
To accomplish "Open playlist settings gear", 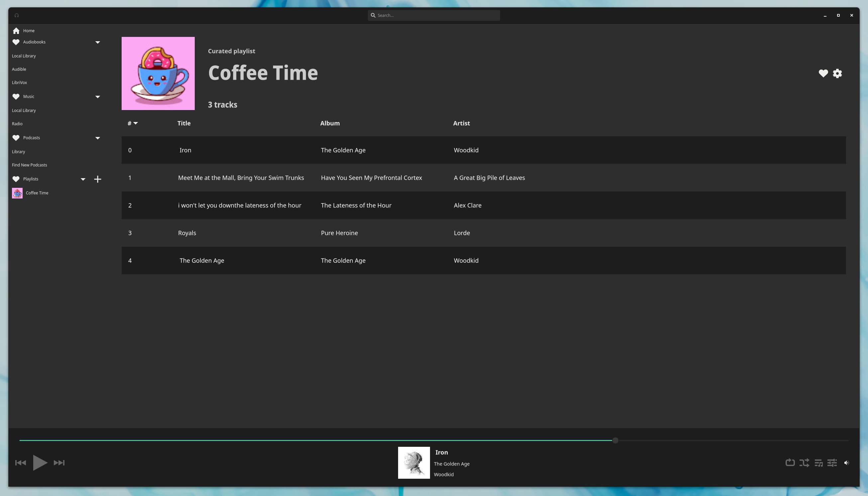I will point(837,73).
